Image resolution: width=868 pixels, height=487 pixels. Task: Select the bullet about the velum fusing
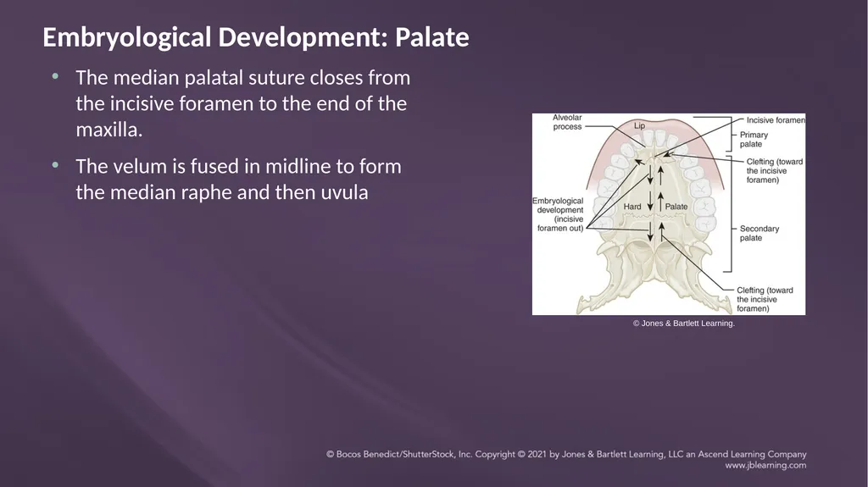pos(238,180)
